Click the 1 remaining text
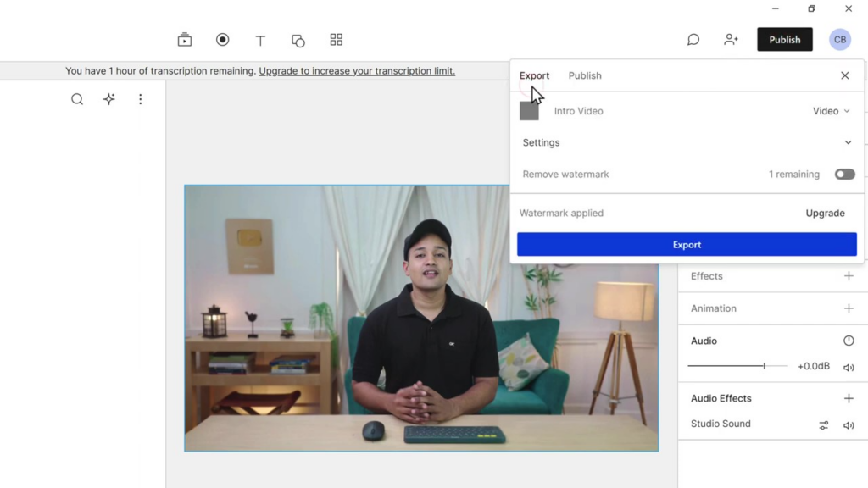This screenshot has width=868, height=488. coord(793,175)
